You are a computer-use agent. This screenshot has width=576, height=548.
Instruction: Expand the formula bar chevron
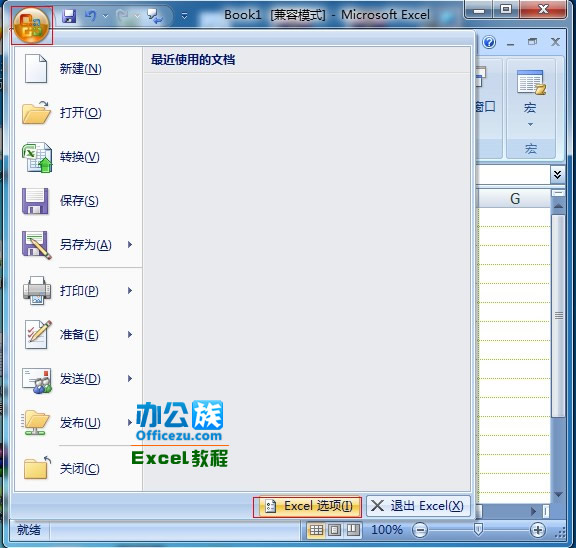557,174
